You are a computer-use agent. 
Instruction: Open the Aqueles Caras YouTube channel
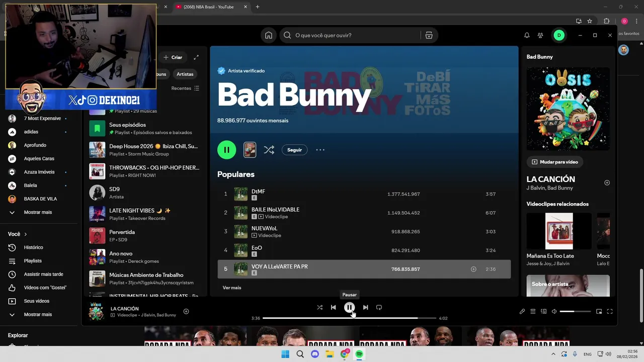tap(39, 158)
